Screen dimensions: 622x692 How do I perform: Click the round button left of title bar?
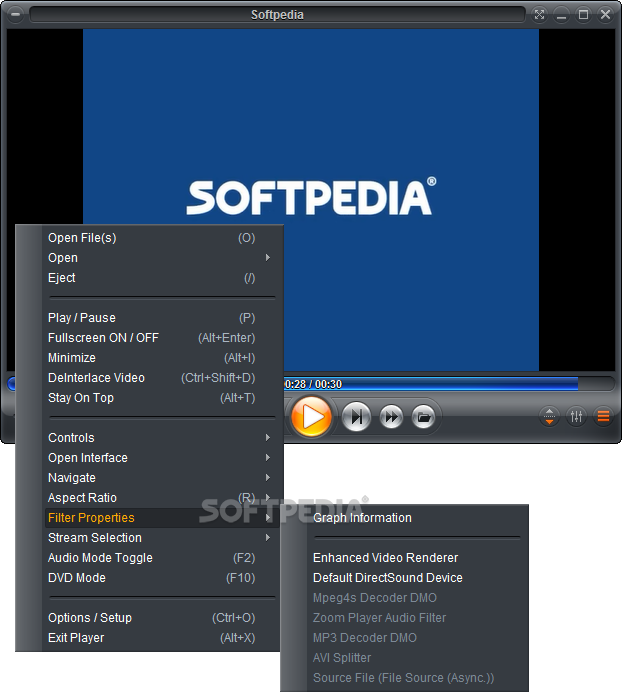[x=15, y=15]
